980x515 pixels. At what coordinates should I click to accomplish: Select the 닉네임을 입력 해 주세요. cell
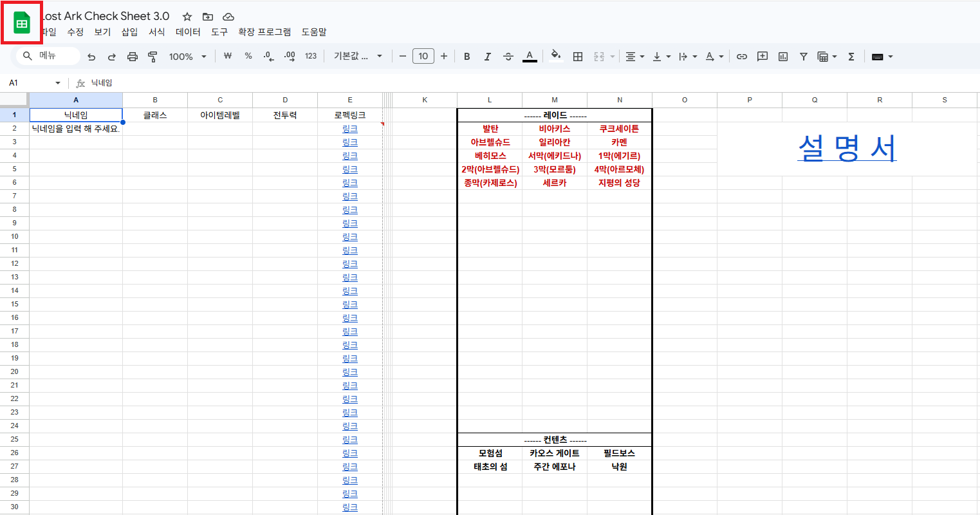tap(76, 129)
